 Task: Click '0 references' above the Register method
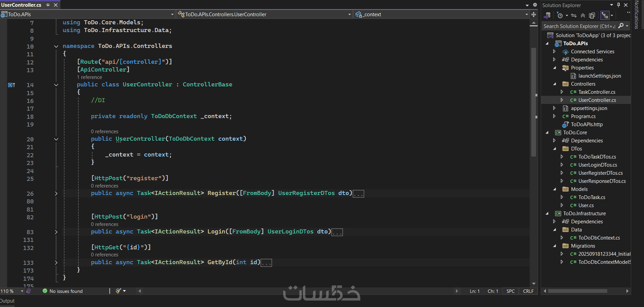point(105,186)
